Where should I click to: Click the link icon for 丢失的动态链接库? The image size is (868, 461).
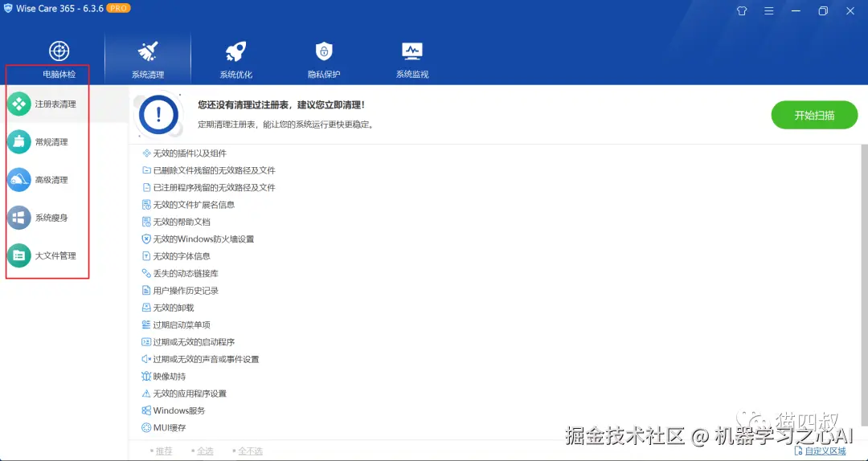coord(147,273)
